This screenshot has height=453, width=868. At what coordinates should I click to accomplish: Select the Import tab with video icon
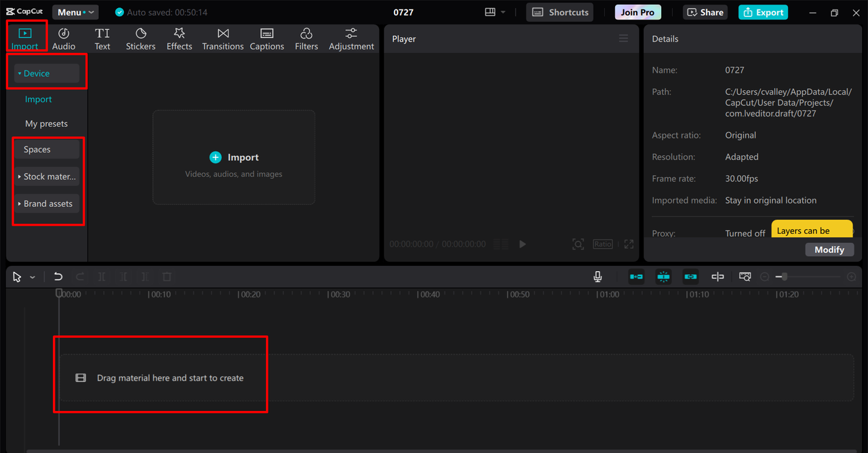coord(25,39)
